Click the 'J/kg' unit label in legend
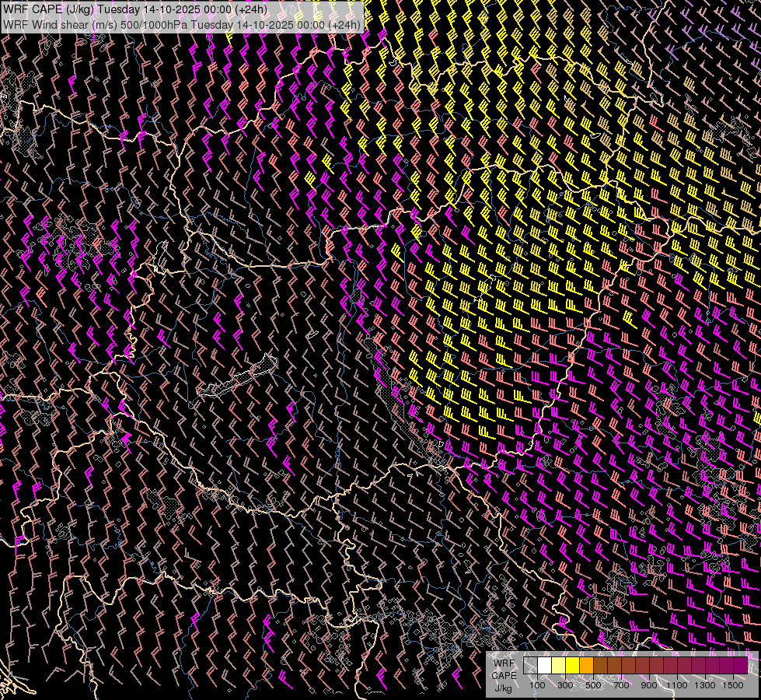This screenshot has height=700, width=761. pyautogui.click(x=503, y=688)
